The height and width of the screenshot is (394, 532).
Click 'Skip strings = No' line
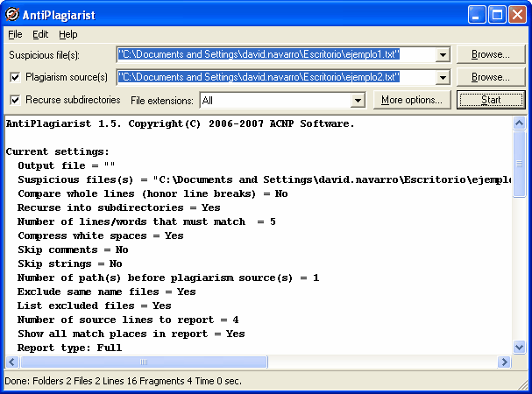pos(70,264)
